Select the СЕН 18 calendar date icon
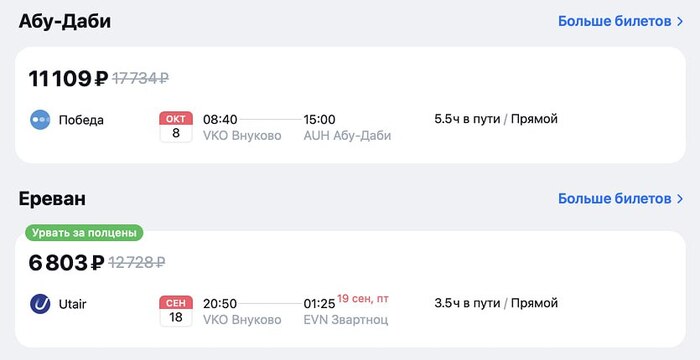700x360 pixels. 176,311
